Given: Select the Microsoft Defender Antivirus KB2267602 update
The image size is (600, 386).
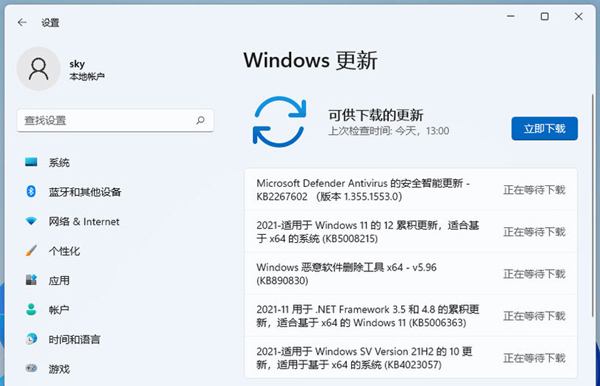Looking at the screenshot, I should 411,189.
